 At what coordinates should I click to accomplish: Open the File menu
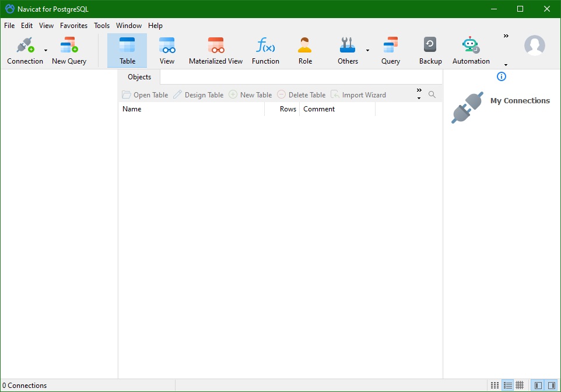pos(9,26)
